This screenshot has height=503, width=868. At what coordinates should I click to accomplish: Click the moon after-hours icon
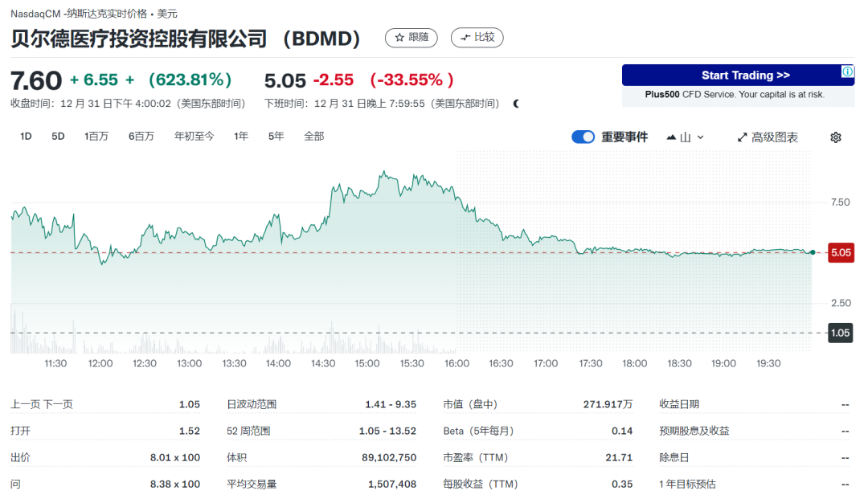pos(516,104)
